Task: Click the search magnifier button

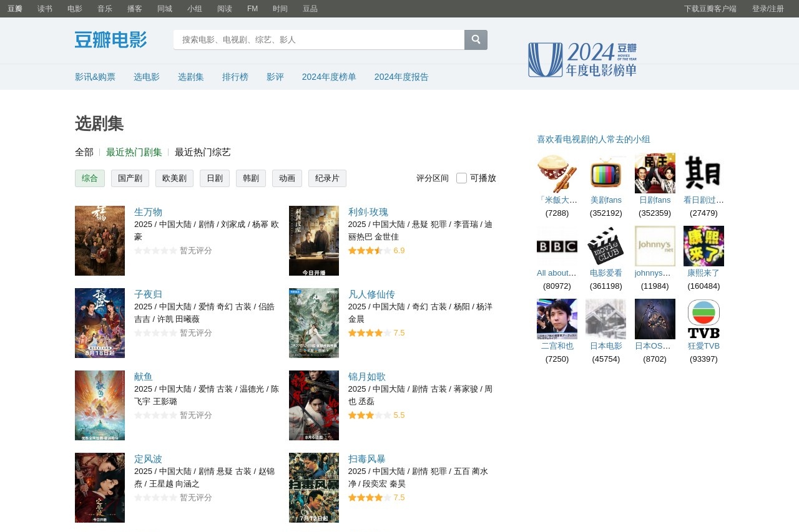Action: coord(476,40)
